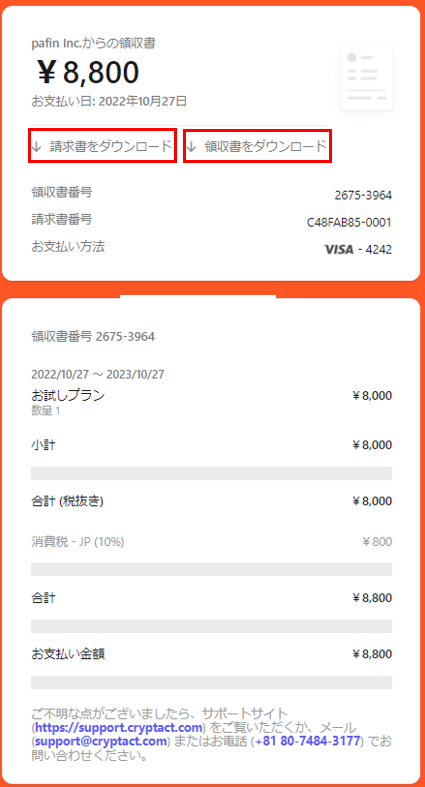Click the 領収書番号 2675-3964 section heading
The width and height of the screenshot is (425, 787).
(x=93, y=336)
